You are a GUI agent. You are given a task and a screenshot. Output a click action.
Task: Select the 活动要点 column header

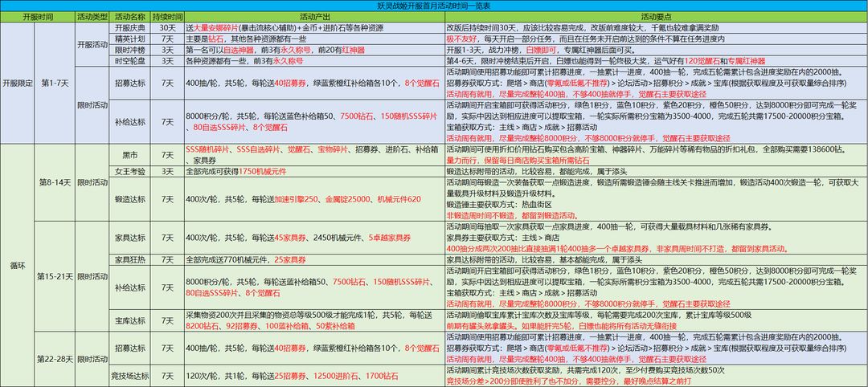[656, 17]
